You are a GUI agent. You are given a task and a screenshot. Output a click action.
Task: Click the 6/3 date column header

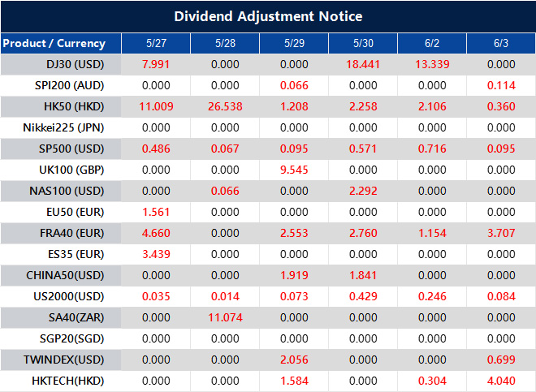(x=501, y=43)
